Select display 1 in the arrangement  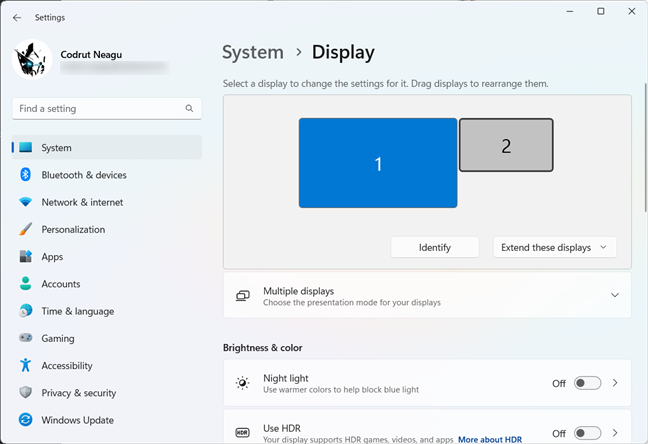(378, 163)
